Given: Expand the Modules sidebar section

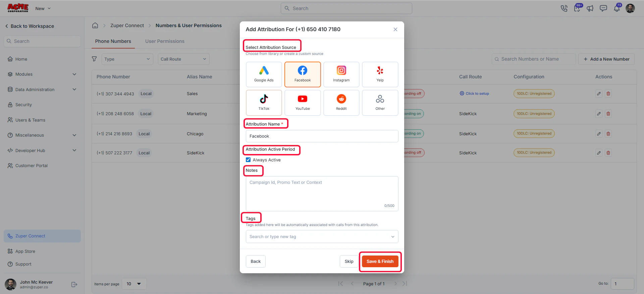Looking at the screenshot, I should tap(42, 74).
